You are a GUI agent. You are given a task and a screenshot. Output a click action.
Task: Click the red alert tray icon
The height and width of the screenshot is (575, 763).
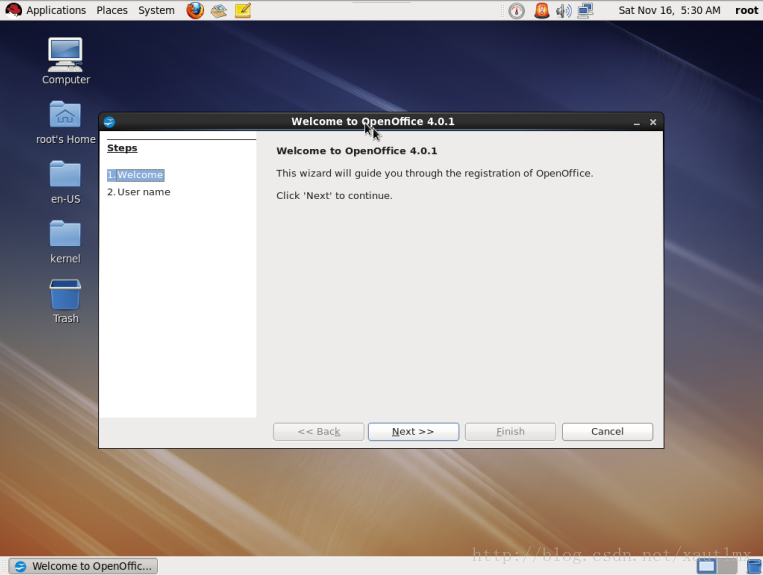coord(542,10)
